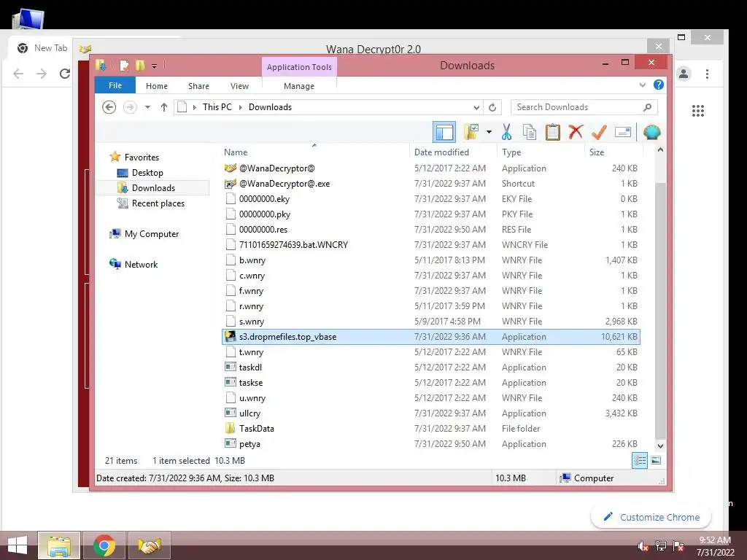Click This PC in the address path
The width and height of the screenshot is (747, 560).
[217, 107]
